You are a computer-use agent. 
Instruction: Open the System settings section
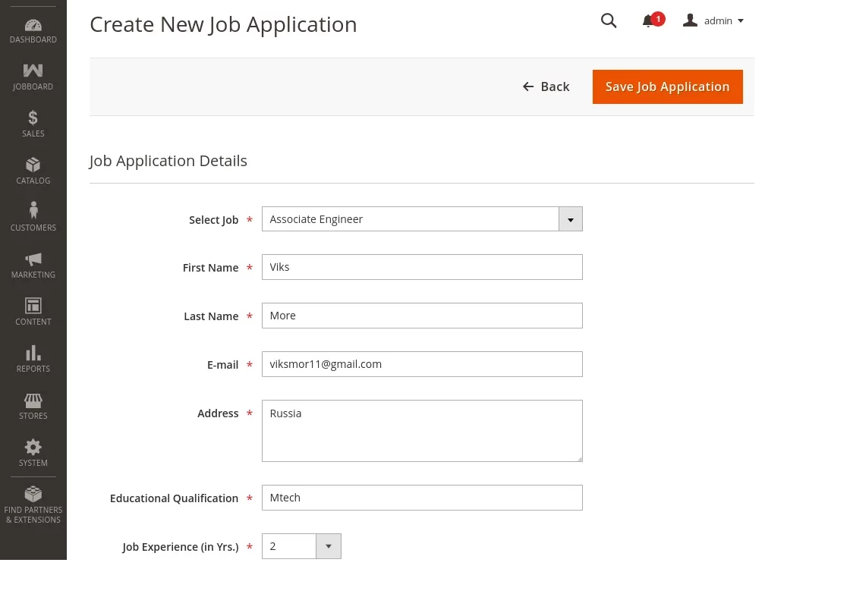pos(33,453)
